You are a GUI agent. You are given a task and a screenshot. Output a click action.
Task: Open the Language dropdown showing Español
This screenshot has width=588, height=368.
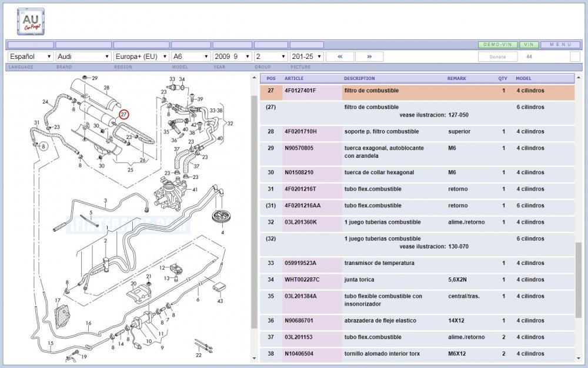tap(31, 57)
